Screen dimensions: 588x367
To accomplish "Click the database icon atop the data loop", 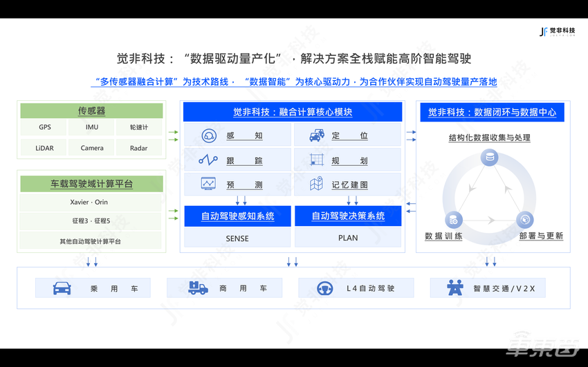I will (x=490, y=158).
